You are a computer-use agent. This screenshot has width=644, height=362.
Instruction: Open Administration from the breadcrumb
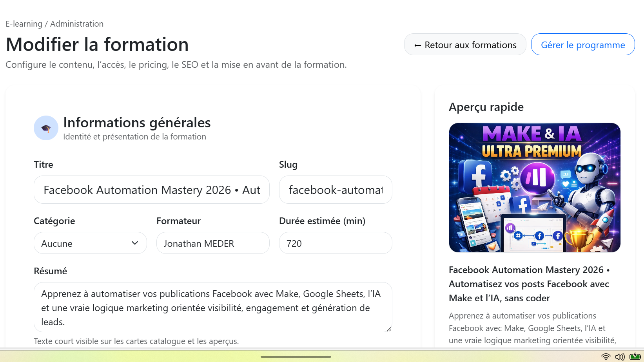pos(77,24)
